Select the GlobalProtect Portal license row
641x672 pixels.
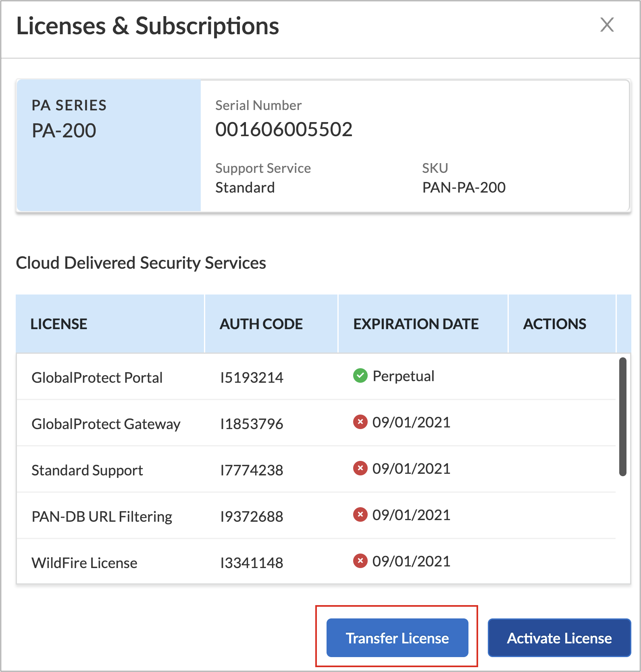tap(97, 377)
